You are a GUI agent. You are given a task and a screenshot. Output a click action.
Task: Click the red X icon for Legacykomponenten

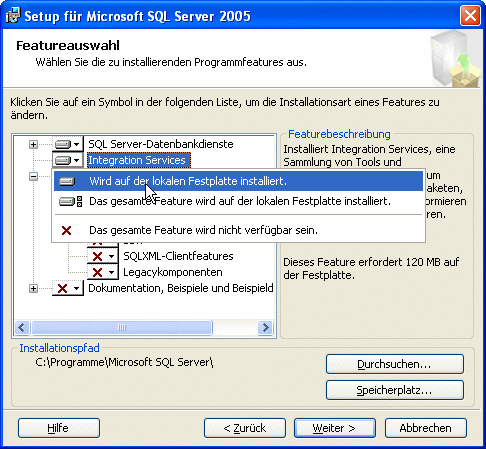(97, 272)
